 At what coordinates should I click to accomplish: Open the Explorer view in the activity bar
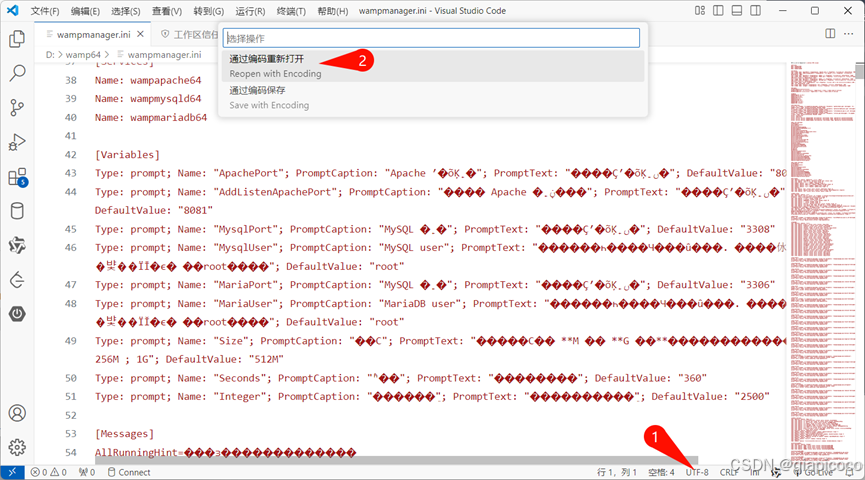click(x=17, y=39)
